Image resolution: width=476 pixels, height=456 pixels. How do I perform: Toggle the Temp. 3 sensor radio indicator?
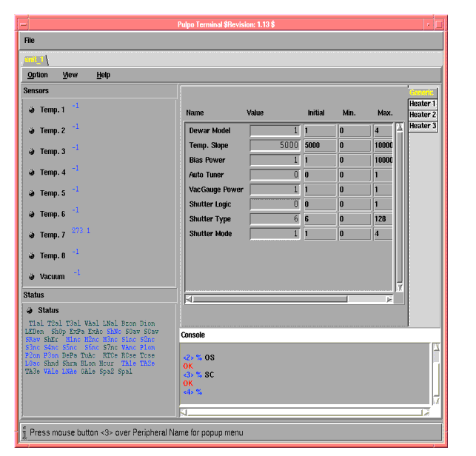click(32, 152)
